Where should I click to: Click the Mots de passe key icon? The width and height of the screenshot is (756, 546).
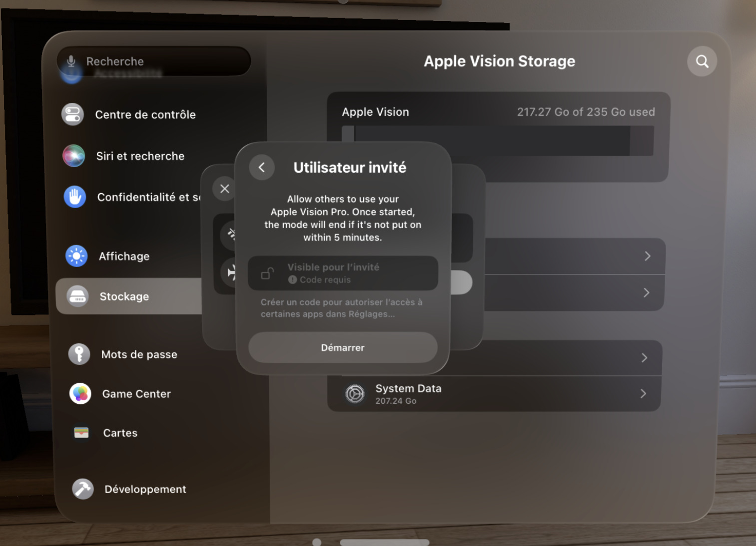[x=79, y=354]
